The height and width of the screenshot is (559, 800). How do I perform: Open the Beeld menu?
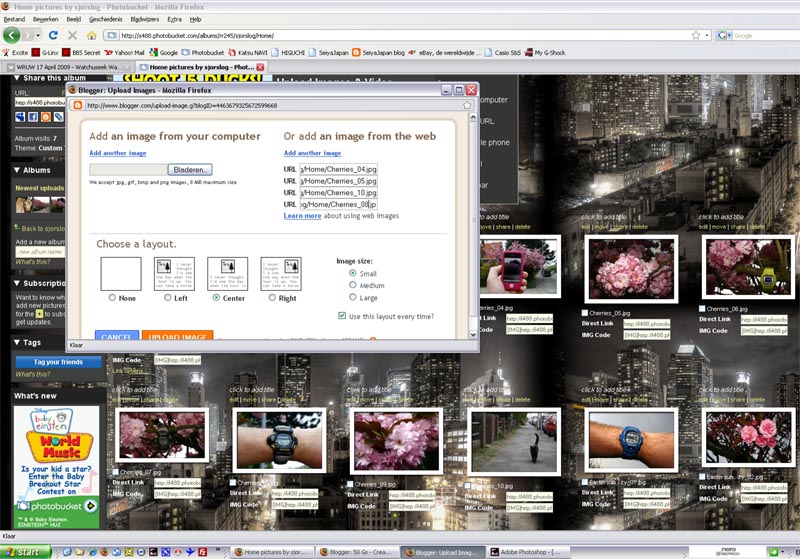pos(73,19)
